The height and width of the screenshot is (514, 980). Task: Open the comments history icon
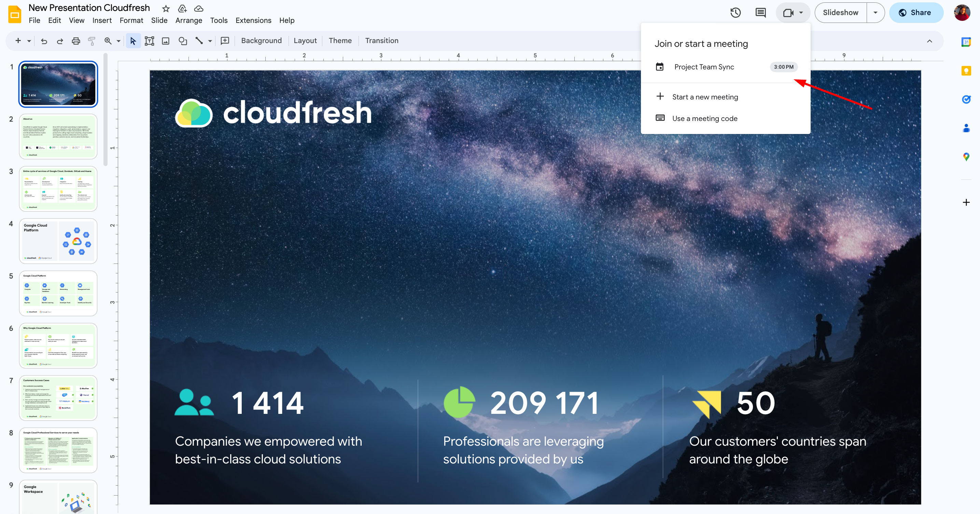click(x=760, y=13)
